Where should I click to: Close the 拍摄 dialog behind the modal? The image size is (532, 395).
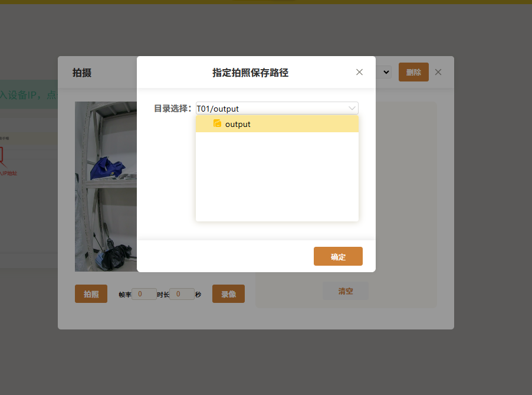(438, 72)
